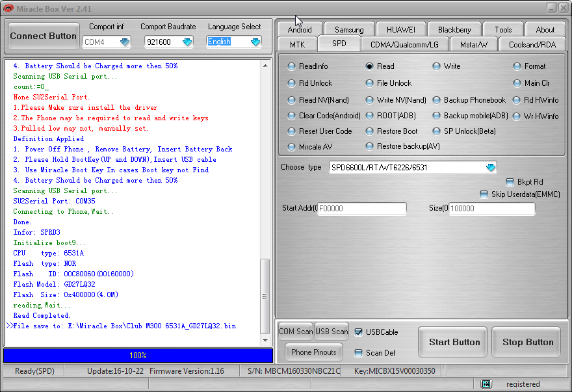Switch to the Mstar/W tab

(x=473, y=44)
